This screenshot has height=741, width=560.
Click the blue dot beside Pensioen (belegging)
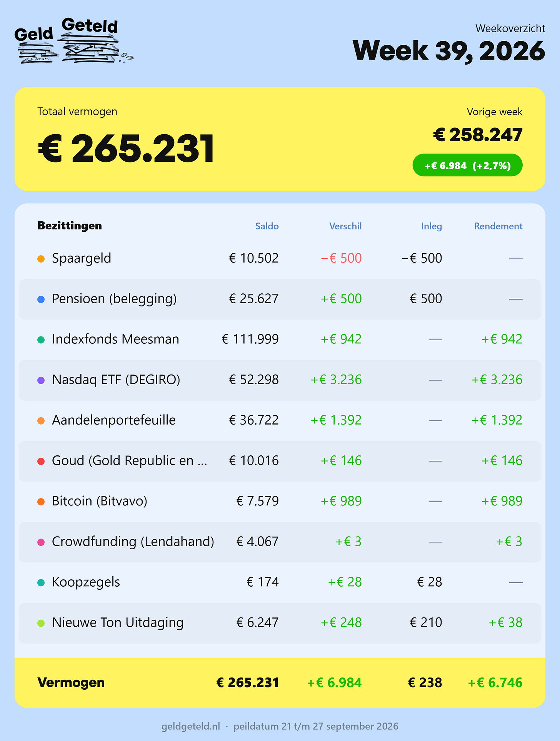(41, 299)
